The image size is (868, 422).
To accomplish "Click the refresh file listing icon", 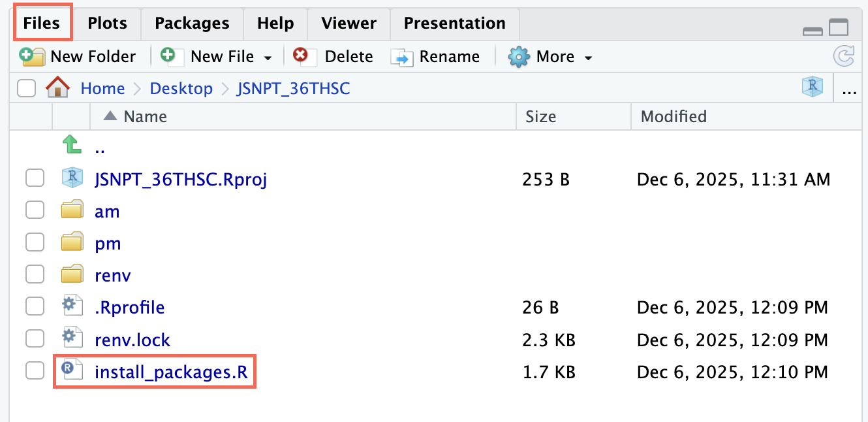I will [x=844, y=56].
